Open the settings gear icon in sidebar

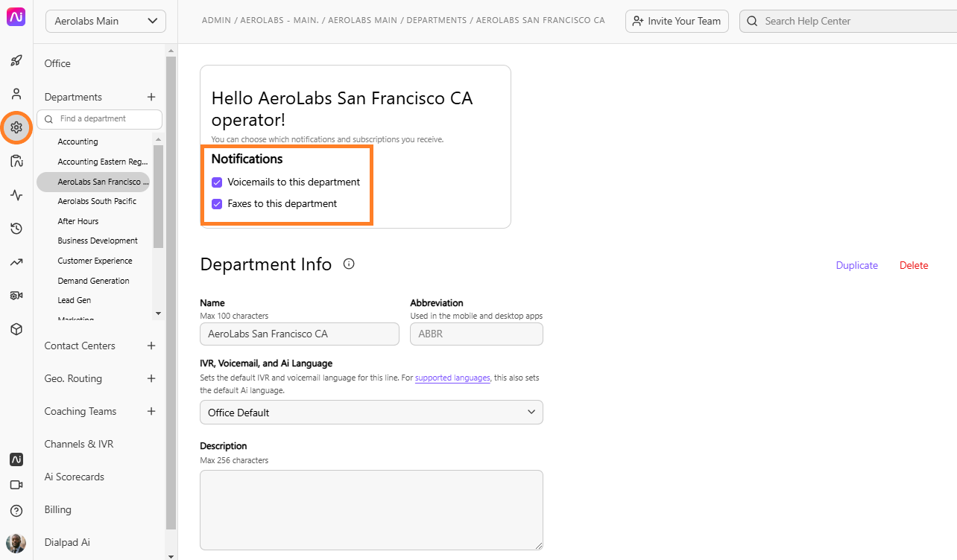point(16,127)
